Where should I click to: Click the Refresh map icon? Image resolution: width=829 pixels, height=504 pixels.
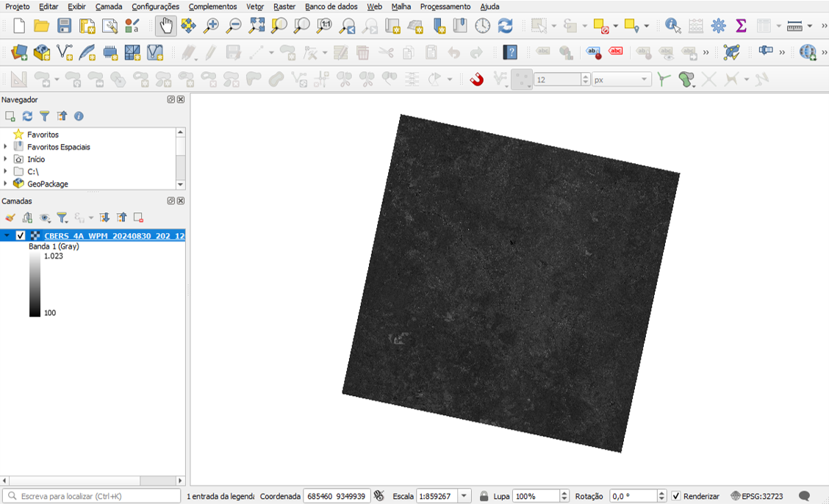[x=505, y=26]
